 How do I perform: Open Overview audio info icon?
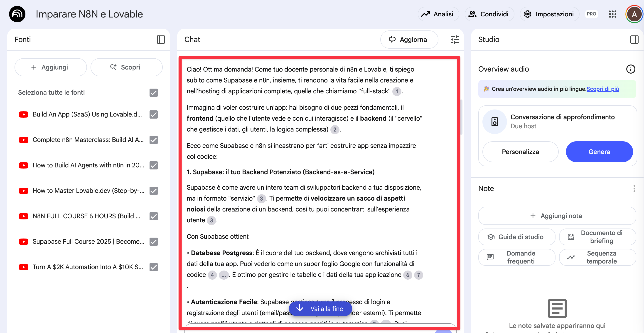(x=630, y=69)
